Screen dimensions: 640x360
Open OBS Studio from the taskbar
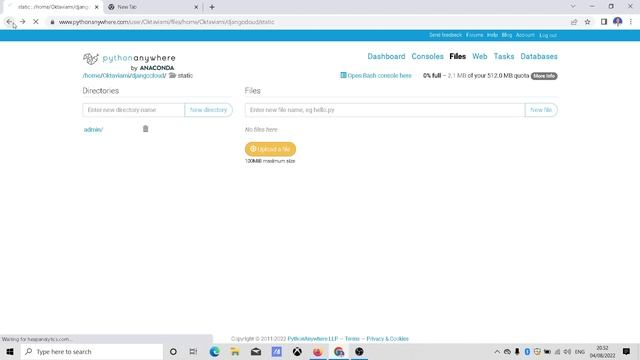click(359, 351)
